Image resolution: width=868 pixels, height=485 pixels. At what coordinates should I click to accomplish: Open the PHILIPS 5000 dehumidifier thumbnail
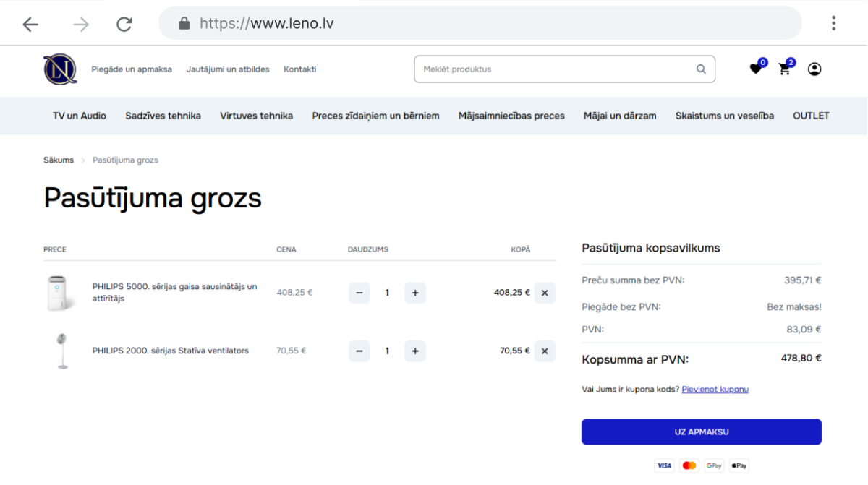[x=61, y=293]
